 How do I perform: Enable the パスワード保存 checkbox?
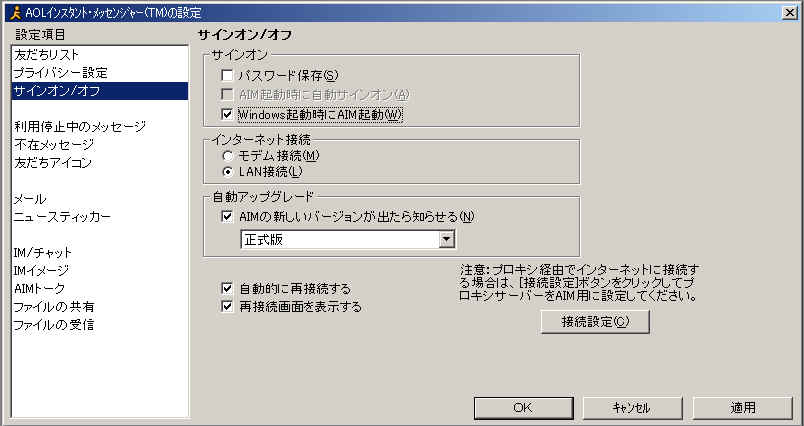pyautogui.click(x=227, y=75)
